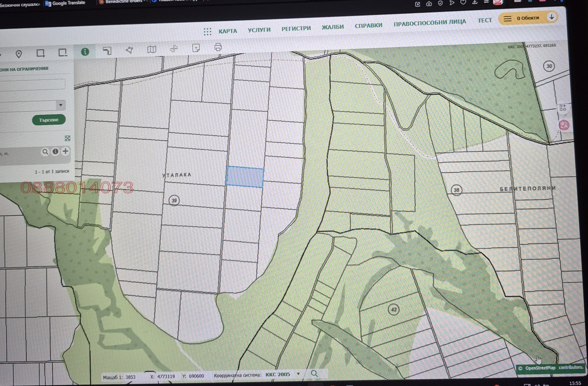Open the РЕГИСТРИ menu
This screenshot has height=386, width=588.
[296, 28]
